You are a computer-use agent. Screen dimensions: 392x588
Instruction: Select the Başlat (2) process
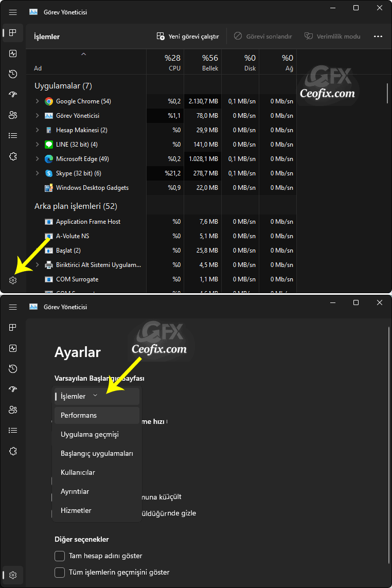click(x=162, y=251)
